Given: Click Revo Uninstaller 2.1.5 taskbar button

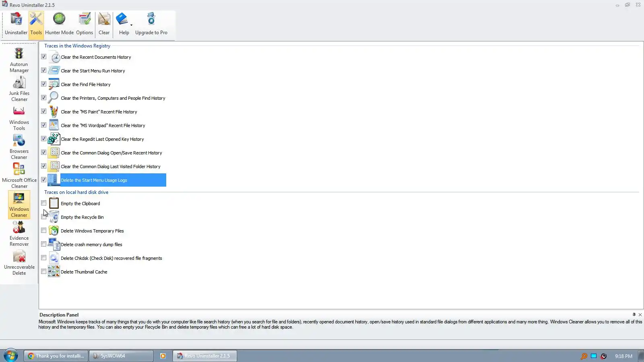Looking at the screenshot, I should tap(204, 356).
